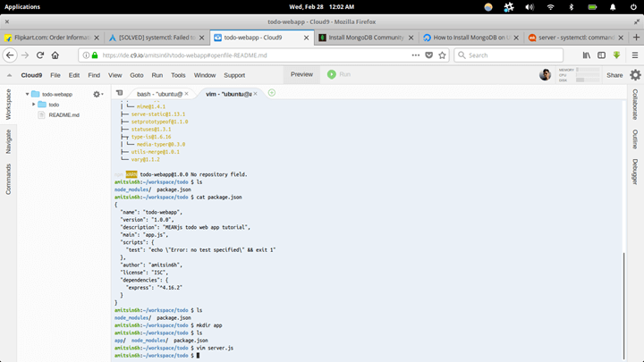Toggle the Workspace side panel
The height and width of the screenshot is (362, 644).
[x=8, y=105]
